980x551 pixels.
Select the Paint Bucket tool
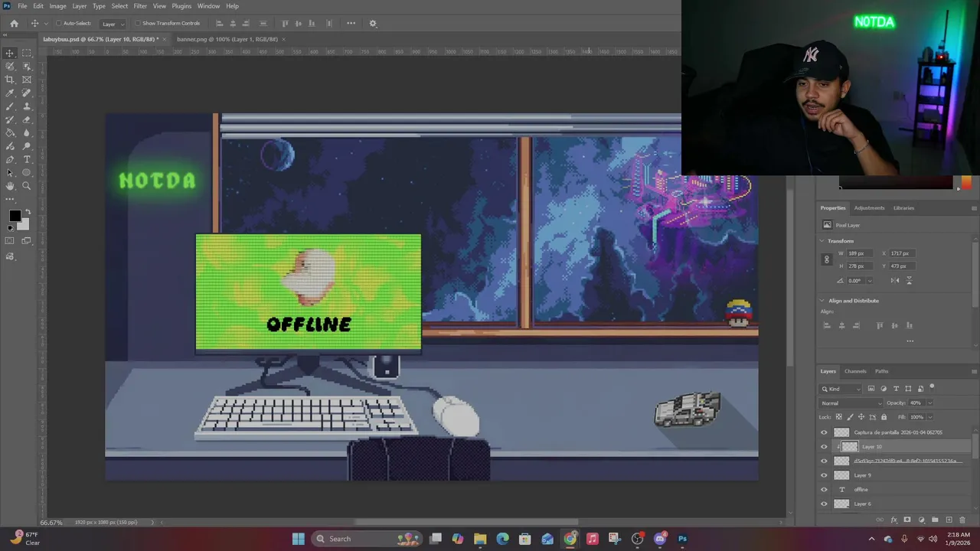10,133
